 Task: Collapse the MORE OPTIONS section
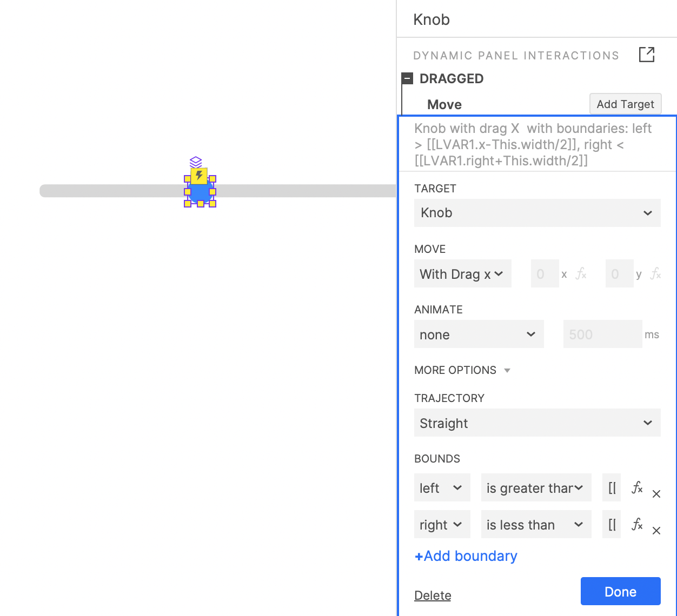pos(462,370)
